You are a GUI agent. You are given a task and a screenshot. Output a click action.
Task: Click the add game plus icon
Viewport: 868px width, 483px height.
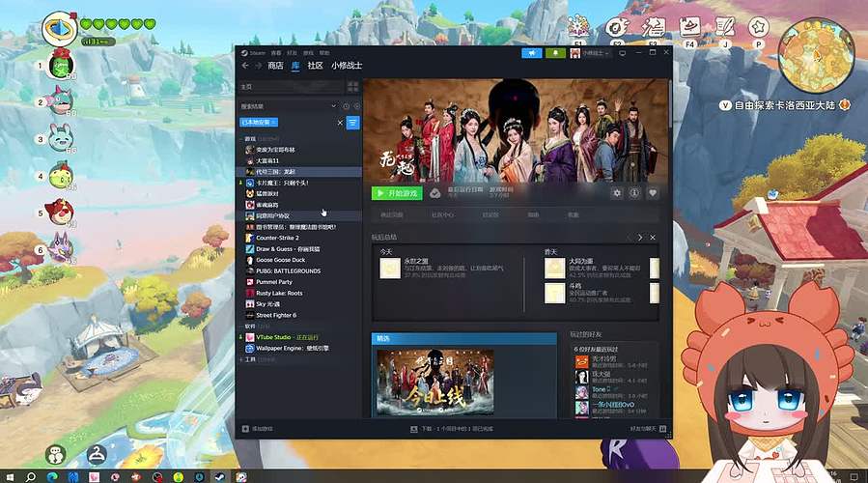click(x=246, y=429)
